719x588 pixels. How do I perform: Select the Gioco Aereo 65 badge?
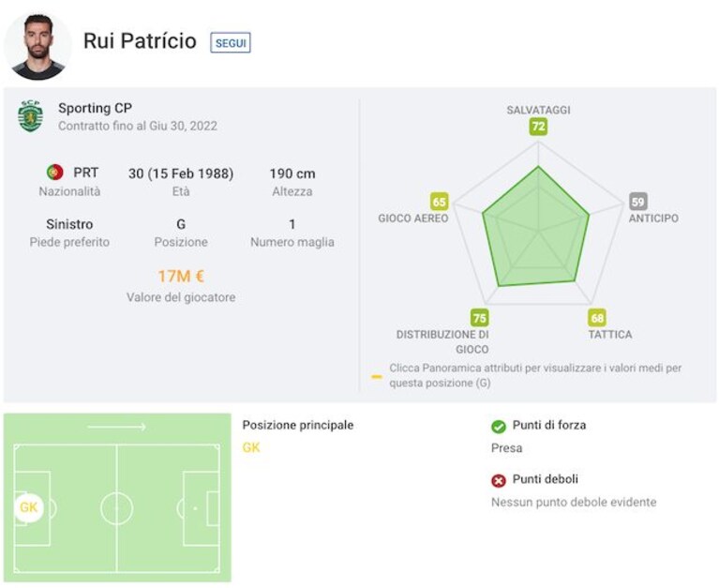coord(440,202)
